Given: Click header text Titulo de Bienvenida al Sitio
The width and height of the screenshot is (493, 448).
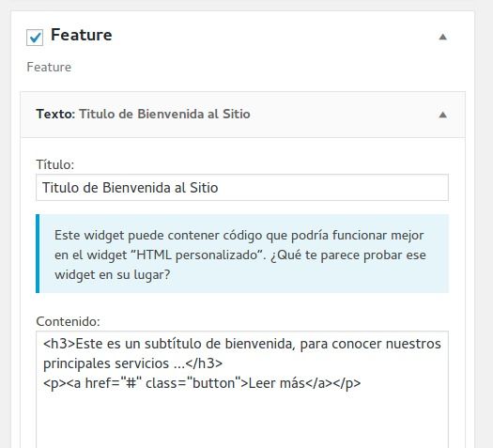Looking at the screenshot, I should (164, 114).
